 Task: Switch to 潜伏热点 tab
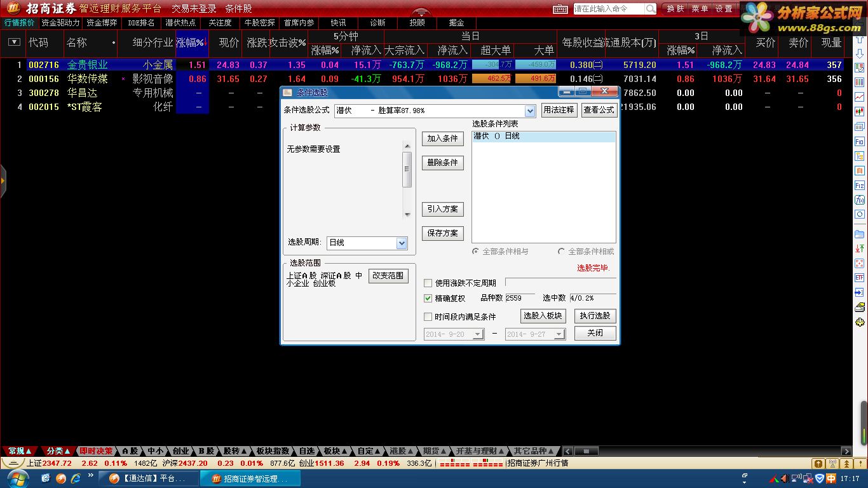[x=180, y=23]
